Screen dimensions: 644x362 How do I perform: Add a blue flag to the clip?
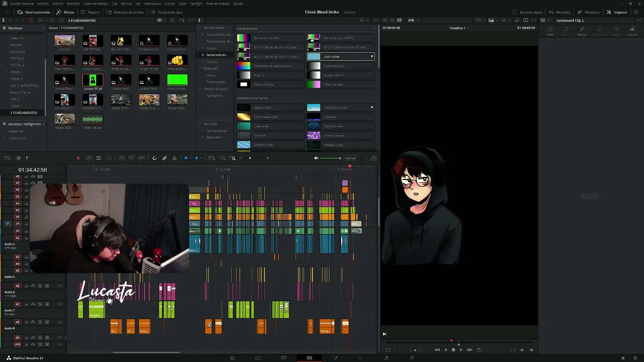(x=186, y=158)
